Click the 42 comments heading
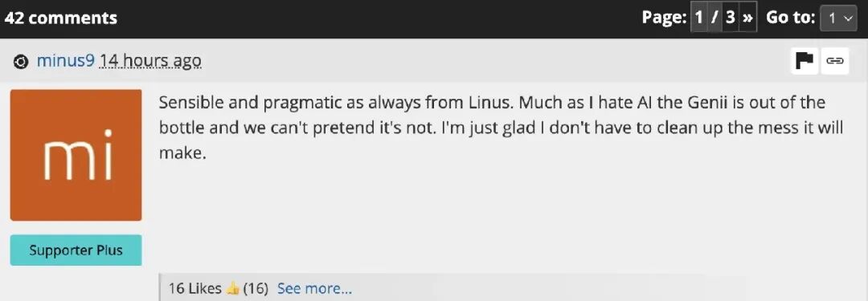 pyautogui.click(x=61, y=18)
